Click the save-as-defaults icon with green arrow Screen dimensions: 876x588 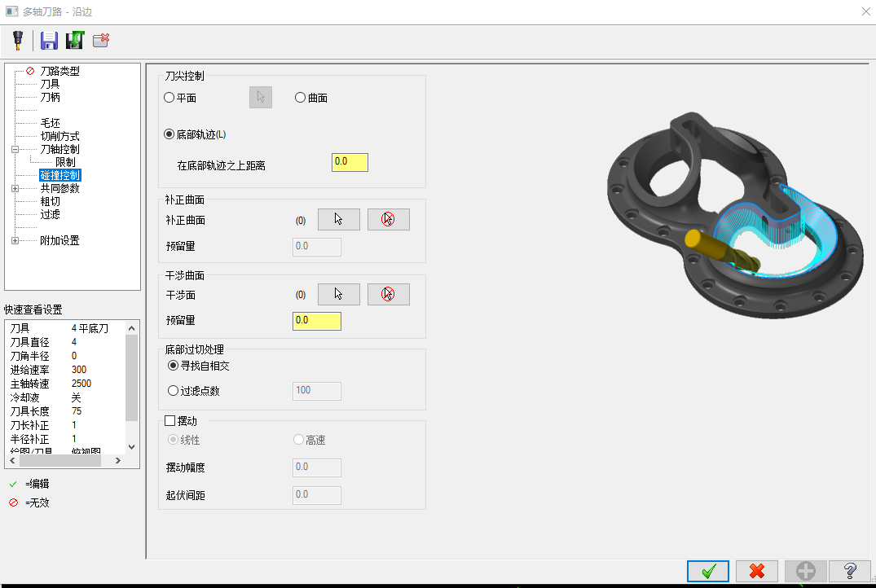(74, 40)
